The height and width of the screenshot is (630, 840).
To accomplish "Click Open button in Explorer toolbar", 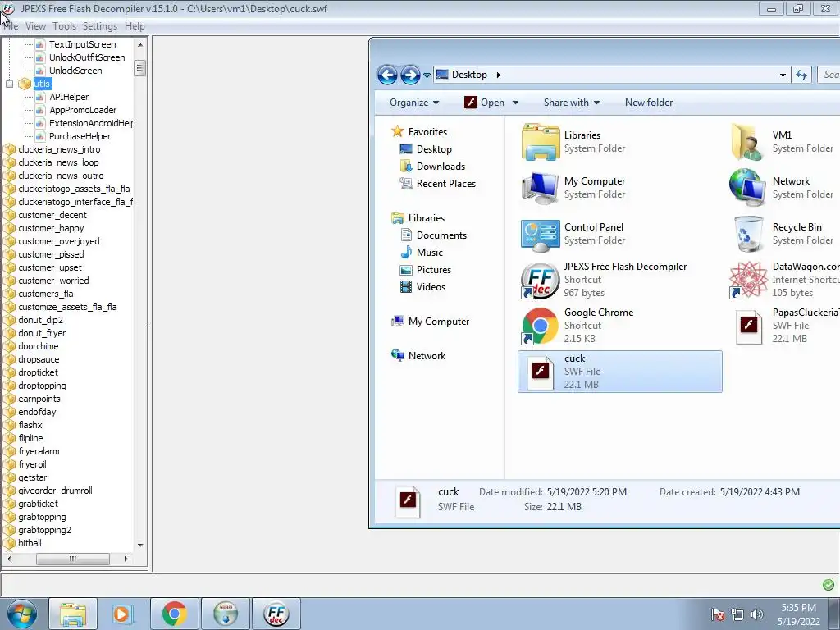I will click(485, 103).
